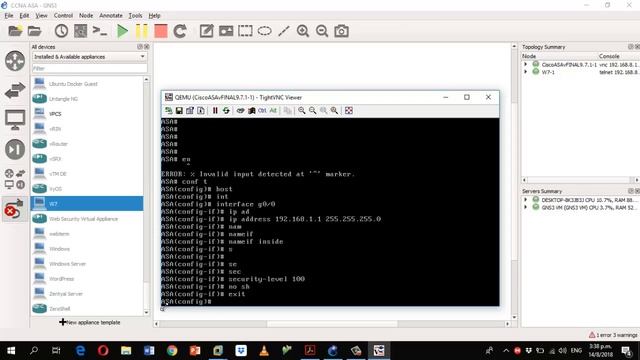Click canvas horizontal scrollbar

coord(332,324)
